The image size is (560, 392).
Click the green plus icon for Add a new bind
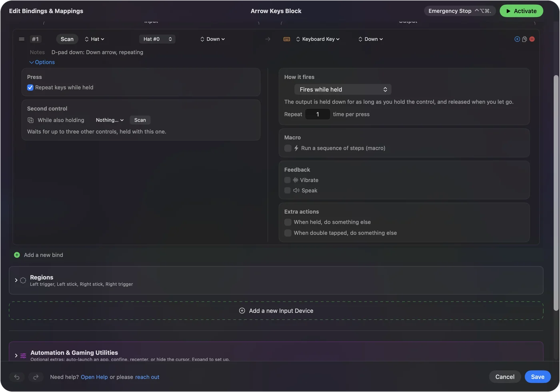pyautogui.click(x=17, y=255)
